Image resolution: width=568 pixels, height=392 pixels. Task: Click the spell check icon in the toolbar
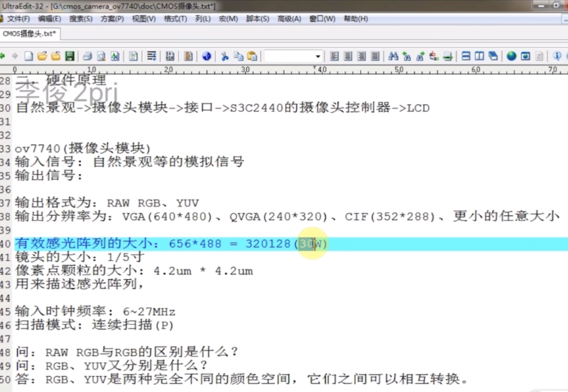[115, 56]
